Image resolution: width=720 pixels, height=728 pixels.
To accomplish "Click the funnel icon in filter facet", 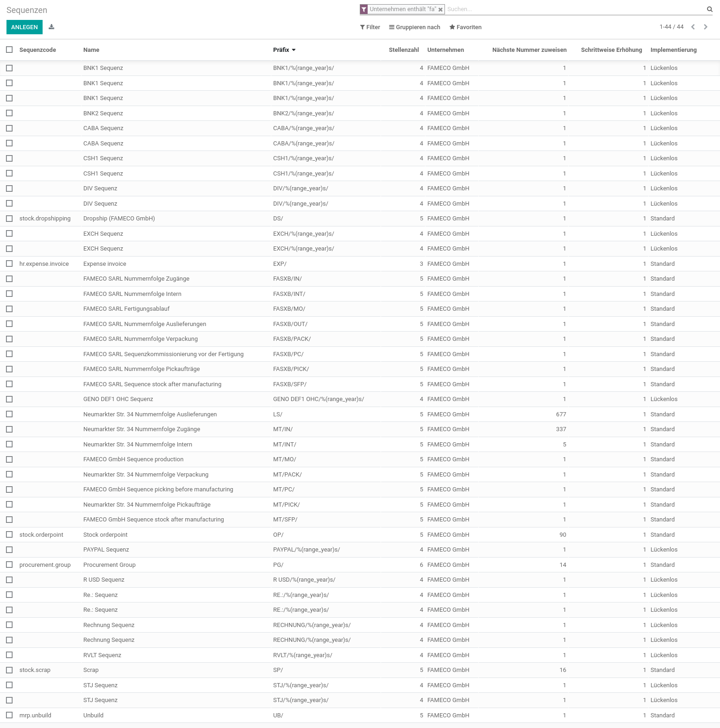I will point(364,9).
